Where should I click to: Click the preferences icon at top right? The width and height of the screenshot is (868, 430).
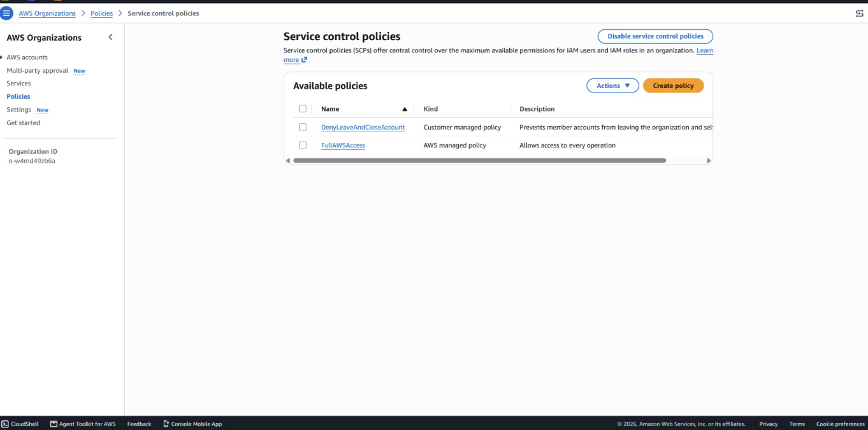[x=859, y=13]
